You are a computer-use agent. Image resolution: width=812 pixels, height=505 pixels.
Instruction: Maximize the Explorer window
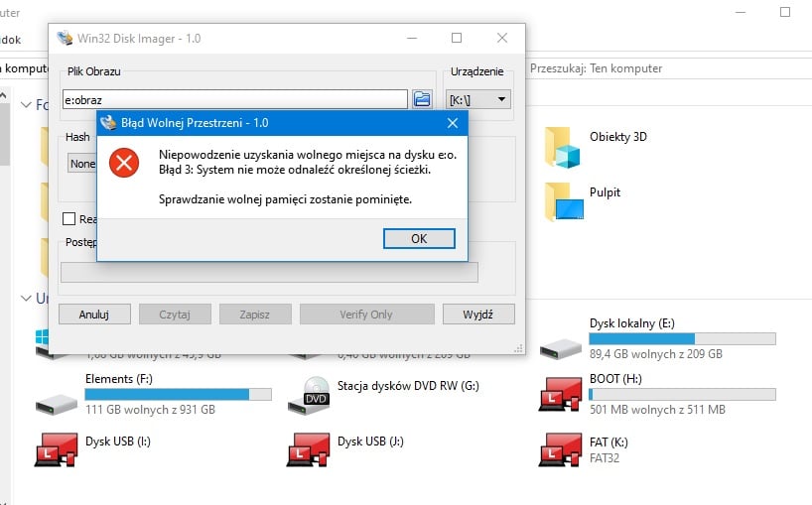pyautogui.click(x=785, y=12)
